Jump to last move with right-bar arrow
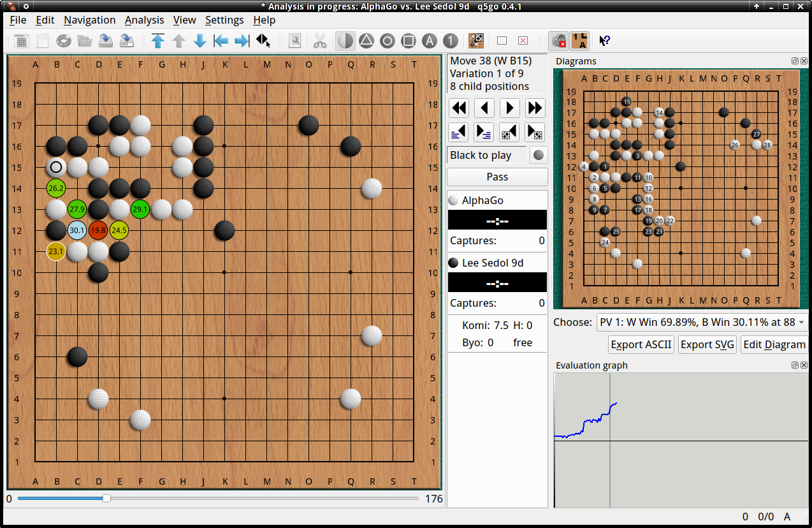The height and width of the screenshot is (528, 812). point(242,41)
